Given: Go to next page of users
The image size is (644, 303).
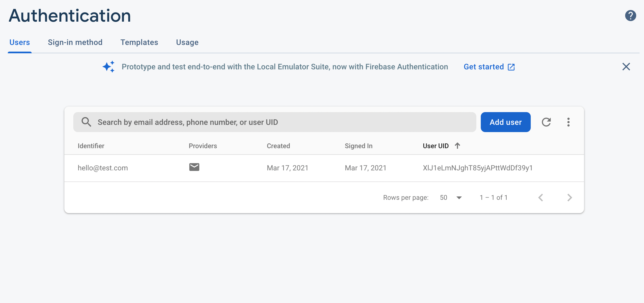Looking at the screenshot, I should [569, 198].
